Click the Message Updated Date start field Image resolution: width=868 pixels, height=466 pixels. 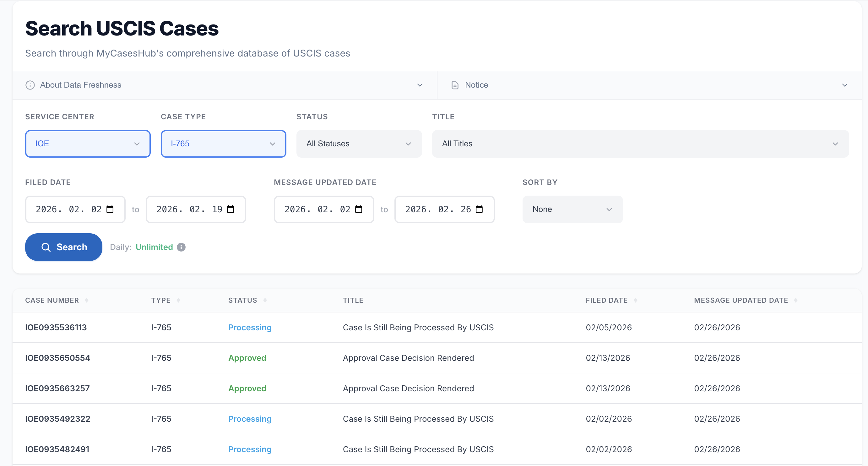[324, 209]
